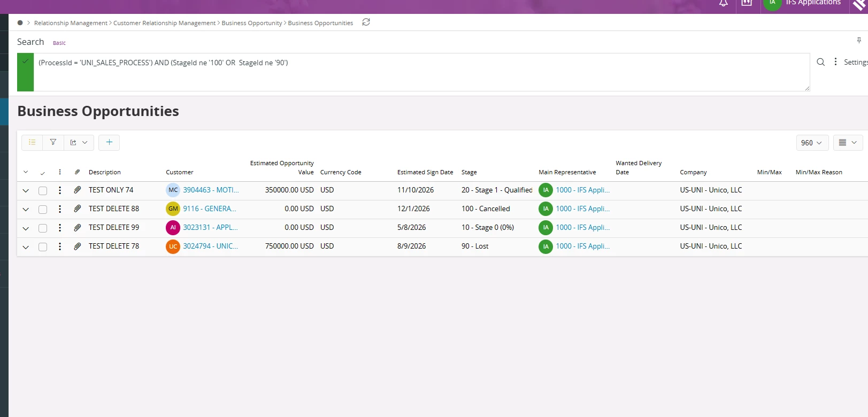Go to Customer Relationship Management breadcrumb
The image size is (868, 417).
pos(164,23)
